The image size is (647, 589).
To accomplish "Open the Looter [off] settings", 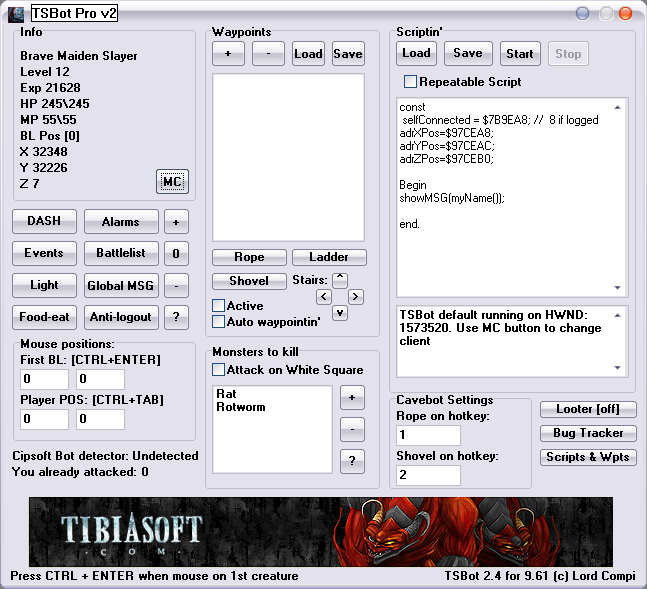I will pos(589,409).
